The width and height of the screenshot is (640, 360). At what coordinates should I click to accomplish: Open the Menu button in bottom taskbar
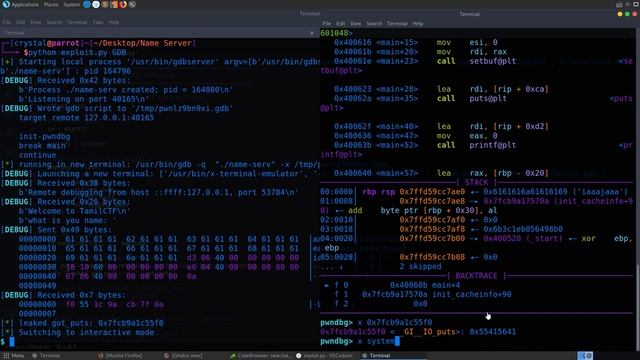tap(13, 356)
